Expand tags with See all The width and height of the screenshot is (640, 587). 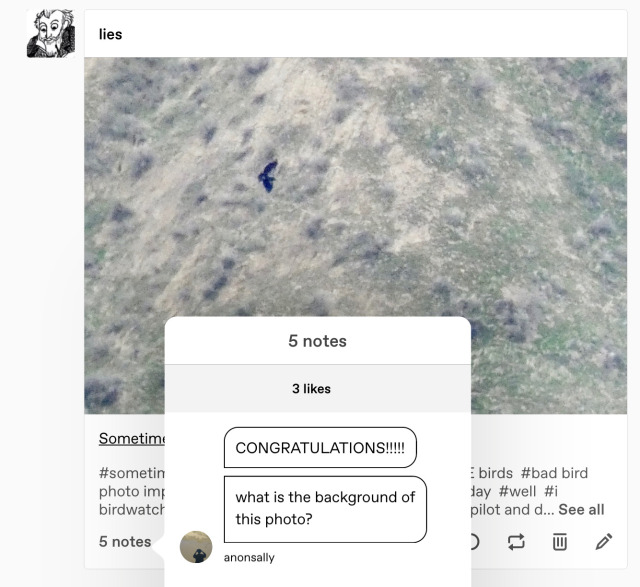pos(581,509)
